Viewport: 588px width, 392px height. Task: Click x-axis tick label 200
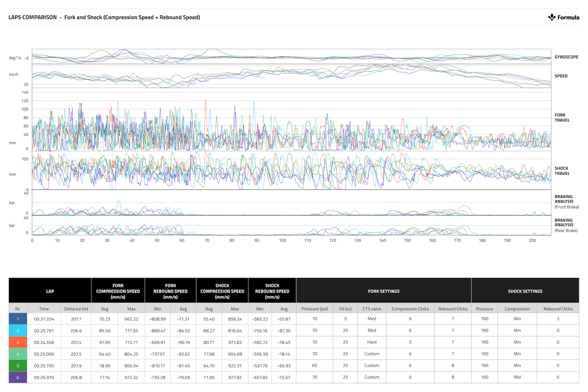click(x=532, y=240)
